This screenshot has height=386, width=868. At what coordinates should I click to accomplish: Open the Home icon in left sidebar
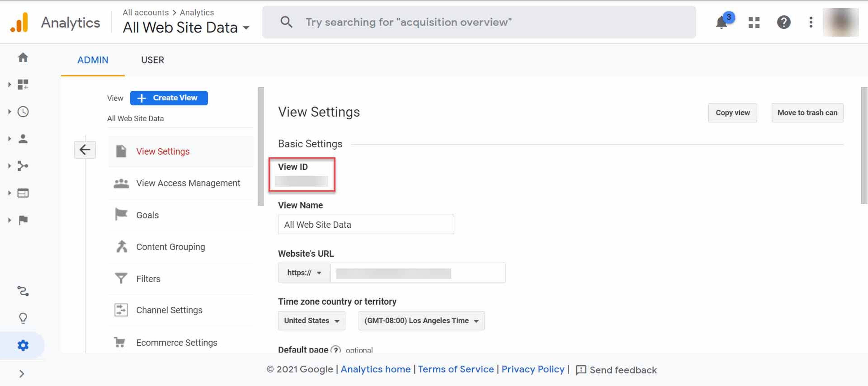[23, 58]
